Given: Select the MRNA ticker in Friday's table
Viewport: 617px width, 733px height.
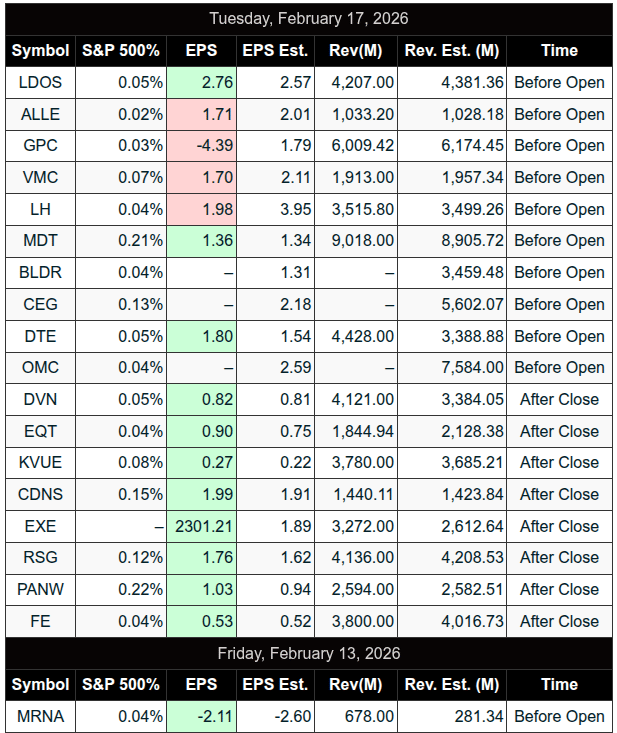Looking at the screenshot, I should pos(40,716).
